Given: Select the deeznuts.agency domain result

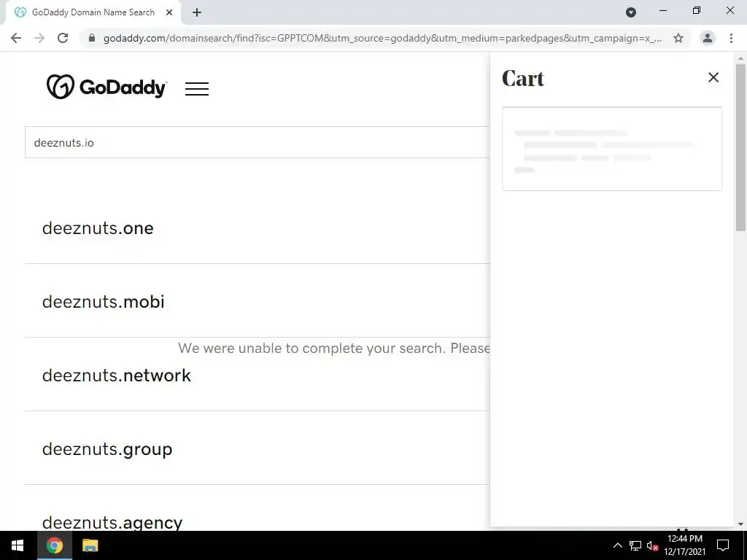Looking at the screenshot, I should (112, 522).
